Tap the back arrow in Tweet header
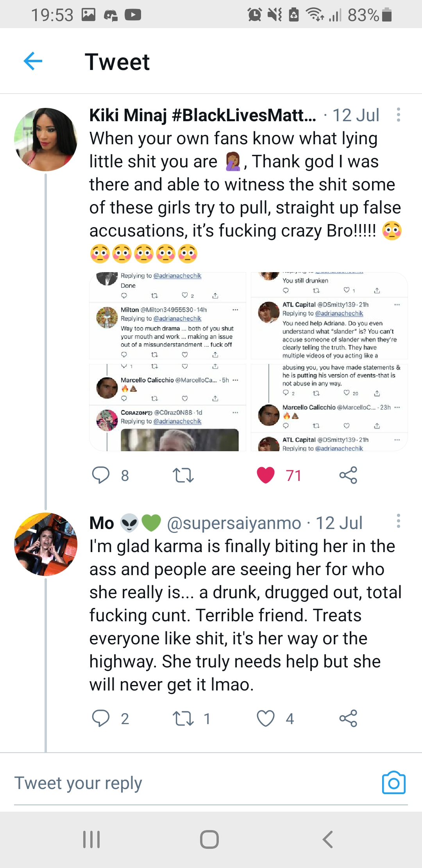Image resolution: width=422 pixels, height=868 pixels. coord(33,61)
